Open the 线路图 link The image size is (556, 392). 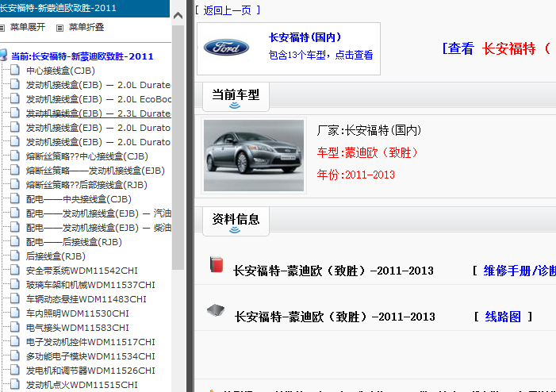[503, 317]
